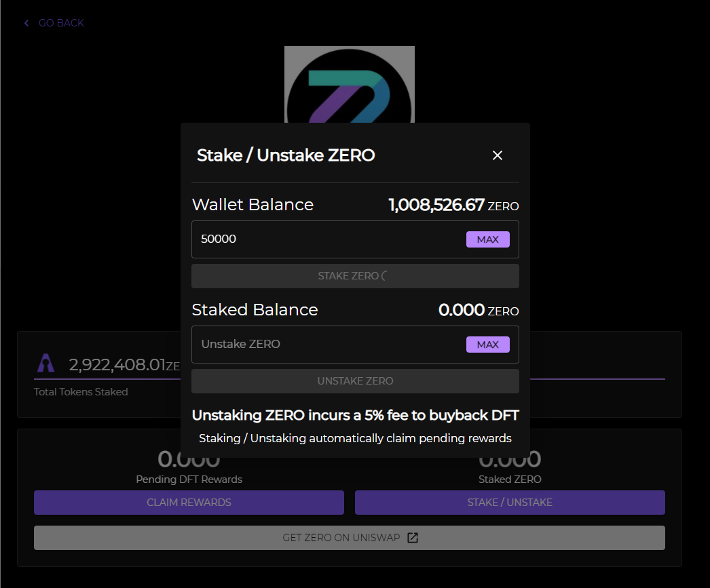
Task: Click GET ZERO ON UNISWAP text
Action: click(343, 538)
